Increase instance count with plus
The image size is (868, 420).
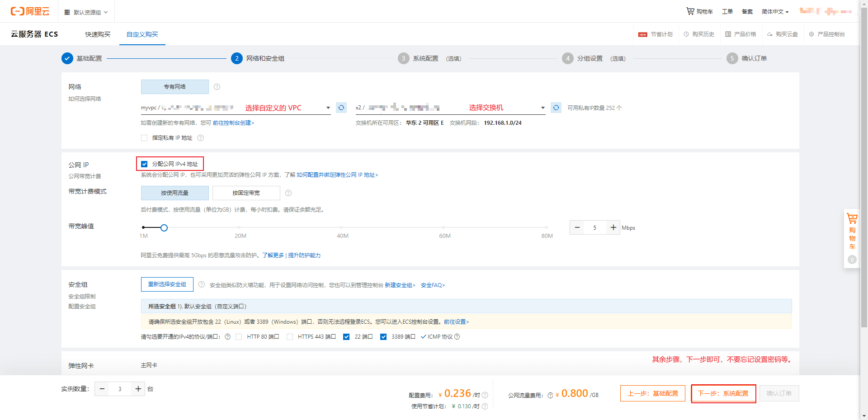(x=138, y=389)
